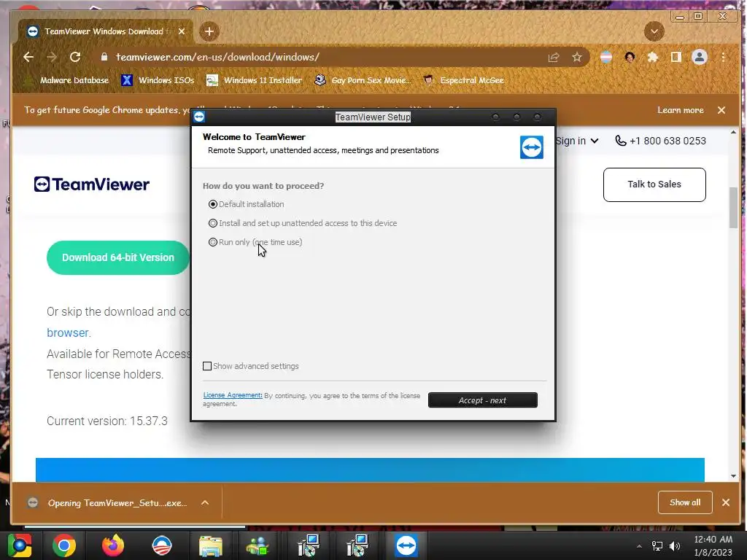Image resolution: width=747 pixels, height=560 pixels.
Task: Select the Default installation radio option
Action: click(213, 204)
